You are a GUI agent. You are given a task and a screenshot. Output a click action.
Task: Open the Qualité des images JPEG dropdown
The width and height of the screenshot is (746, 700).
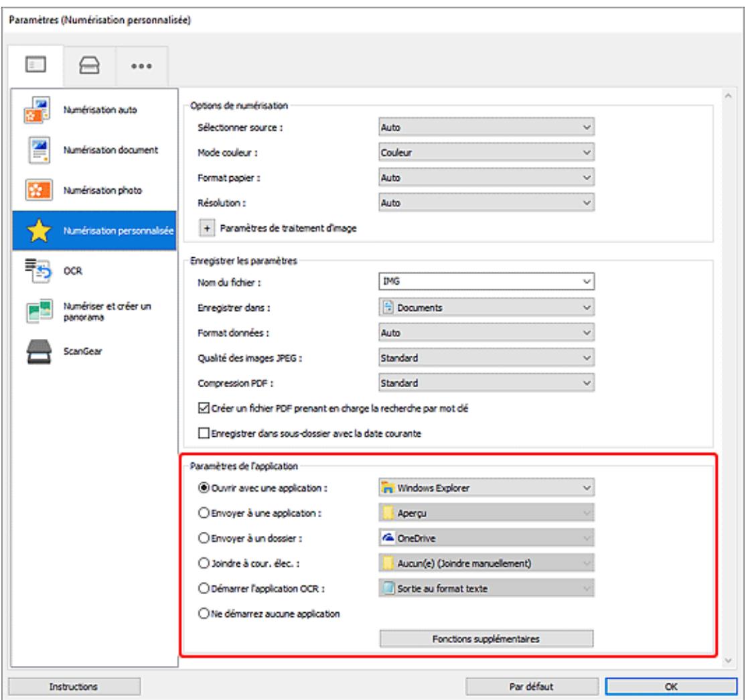point(486,358)
